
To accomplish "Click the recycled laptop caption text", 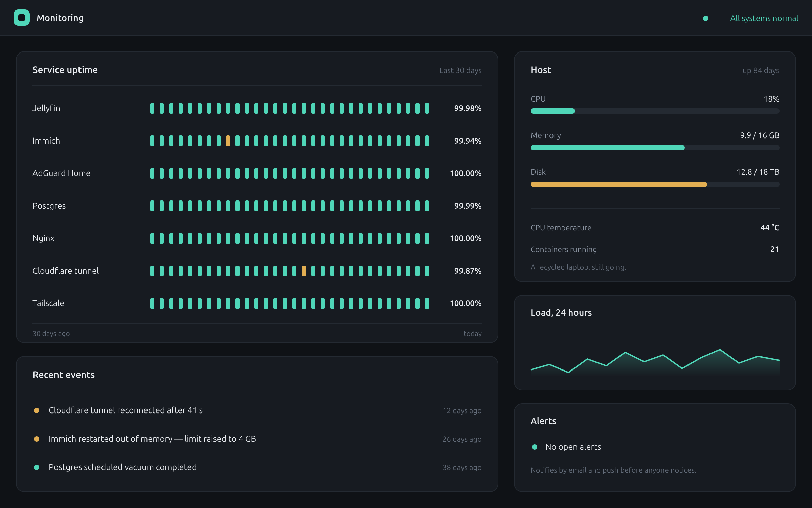I will click(x=578, y=267).
